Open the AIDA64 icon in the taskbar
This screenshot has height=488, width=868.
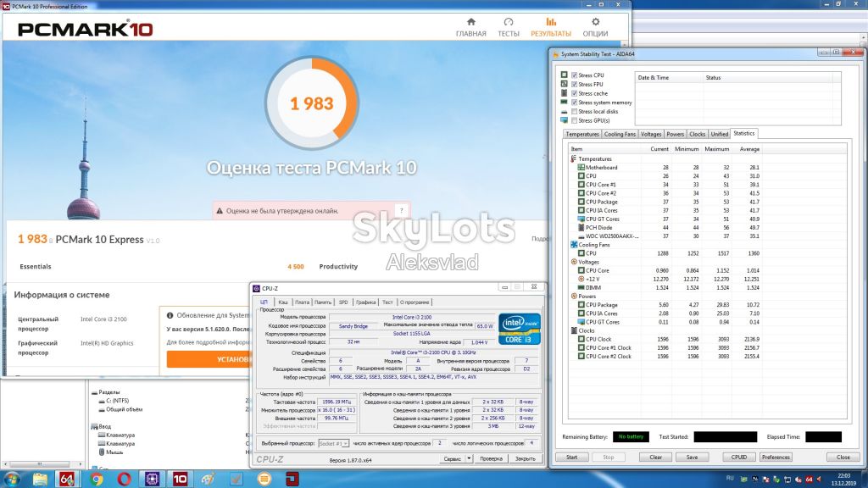click(67, 479)
